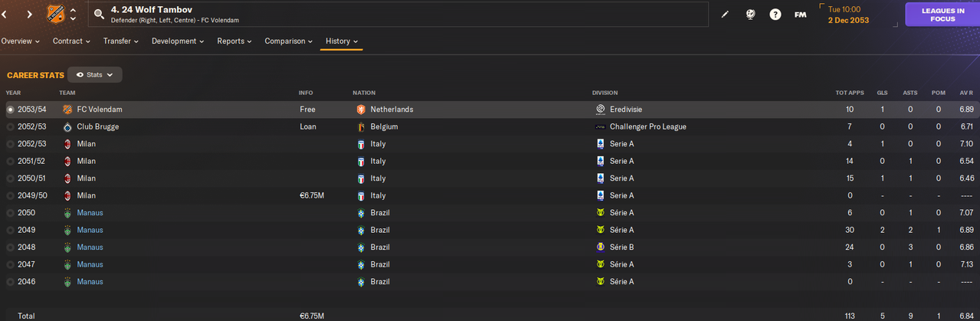The width and height of the screenshot is (980, 321).
Task: Select the 2053/54 FC Volendam radio button
Action: click(10, 110)
